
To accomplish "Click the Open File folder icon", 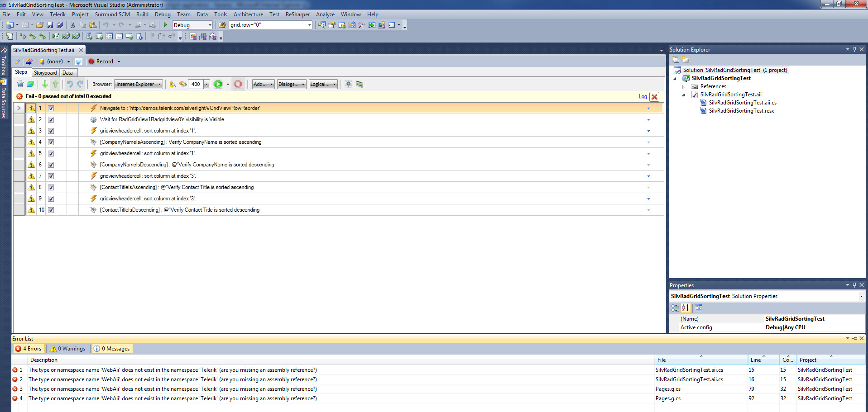I will tap(40, 25).
